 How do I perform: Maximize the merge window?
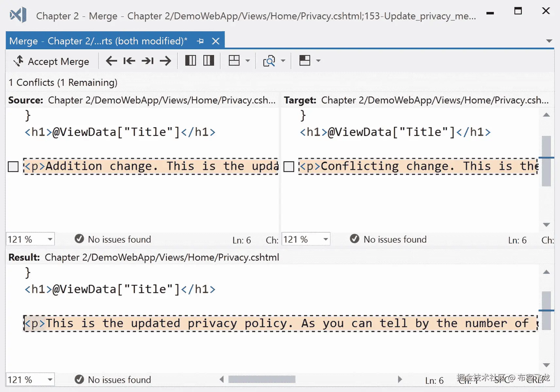(x=518, y=11)
